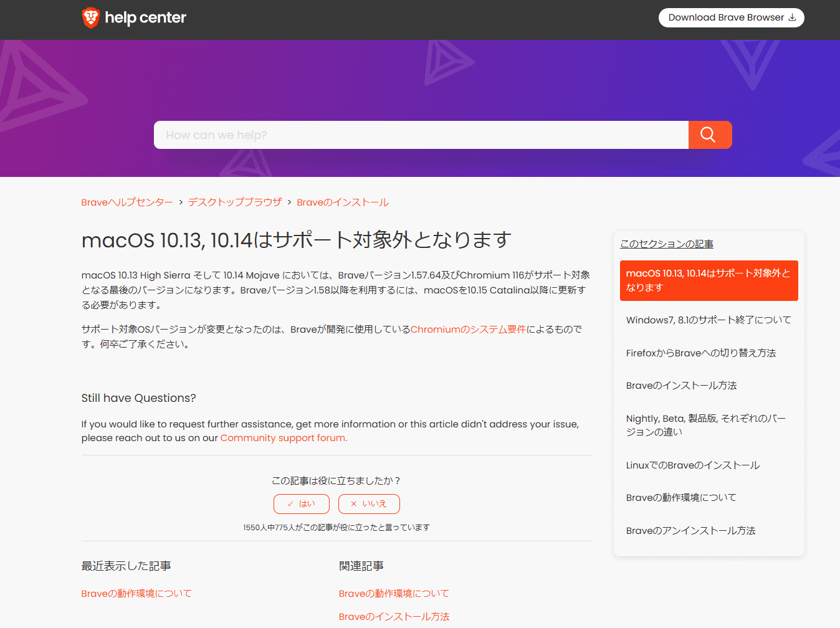The height and width of the screenshot is (628, 840).
Task: Open Braveのアンインストール方法 article
Action: [690, 531]
